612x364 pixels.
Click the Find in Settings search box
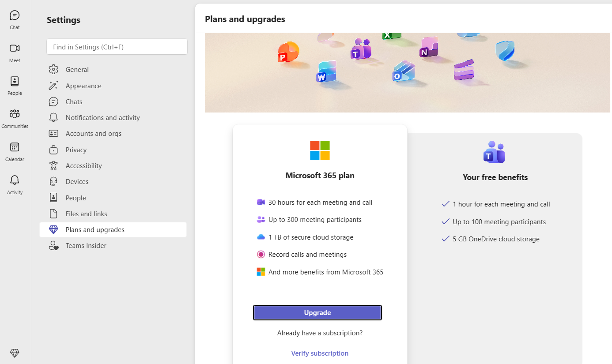pyautogui.click(x=117, y=47)
